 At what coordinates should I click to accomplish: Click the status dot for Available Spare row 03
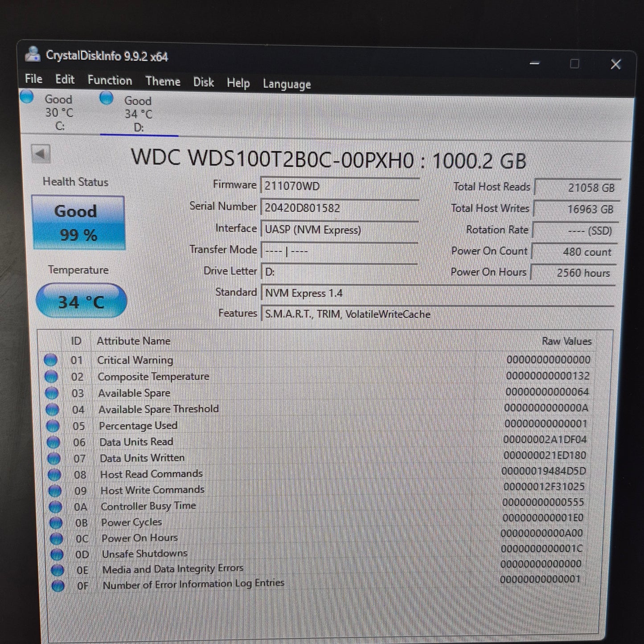[52, 393]
